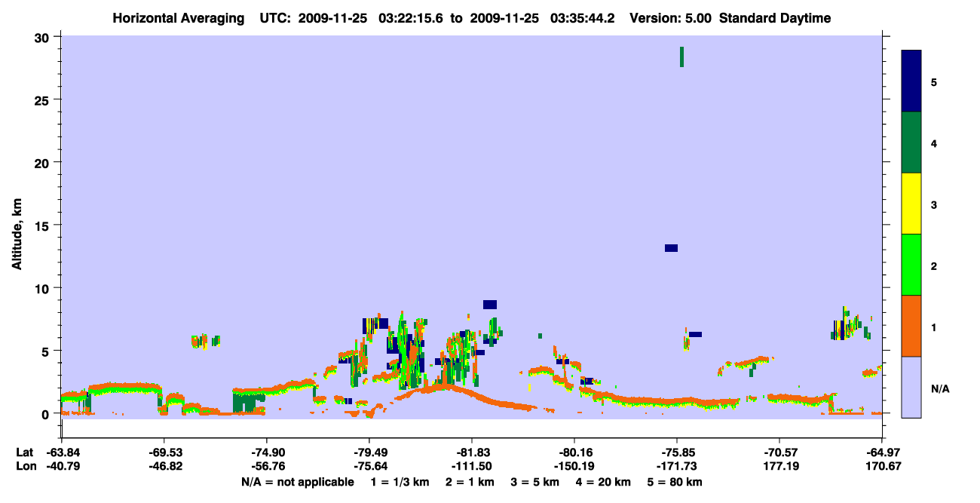Choose the orange colorbar segment labeled 1
This screenshot has width=980, height=503.
(x=911, y=326)
